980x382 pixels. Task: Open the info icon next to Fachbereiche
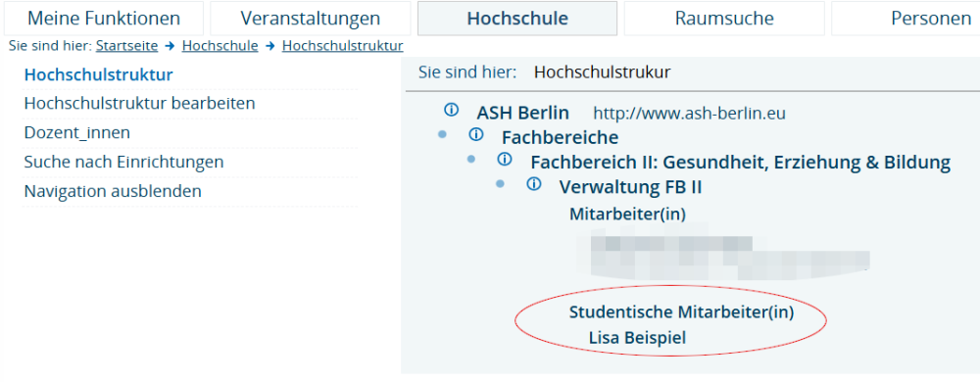coord(476,134)
